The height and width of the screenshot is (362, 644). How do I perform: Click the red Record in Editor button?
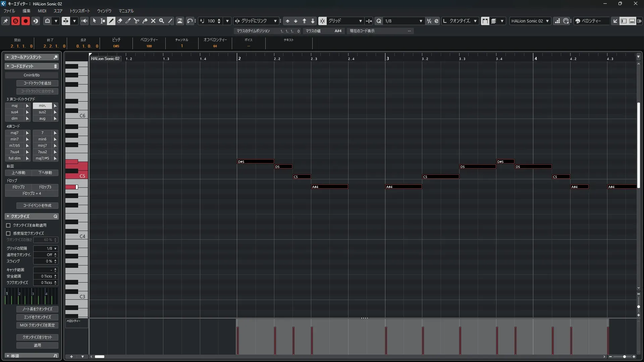tap(25, 21)
